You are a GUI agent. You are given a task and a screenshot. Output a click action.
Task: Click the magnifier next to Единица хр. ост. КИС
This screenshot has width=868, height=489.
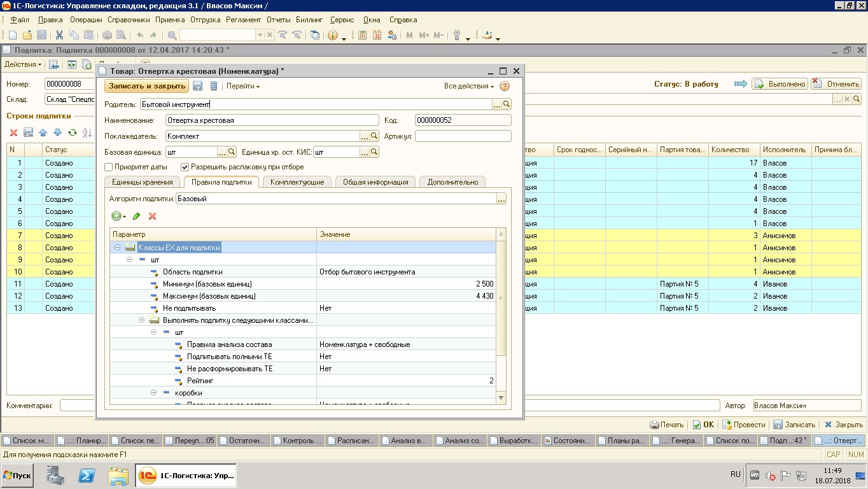pos(374,152)
